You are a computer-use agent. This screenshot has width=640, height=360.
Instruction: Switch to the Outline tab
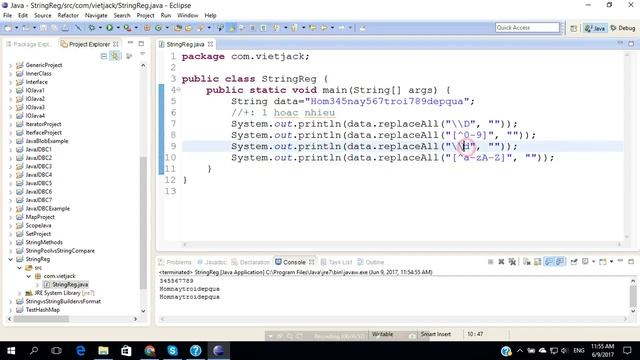tap(371, 262)
